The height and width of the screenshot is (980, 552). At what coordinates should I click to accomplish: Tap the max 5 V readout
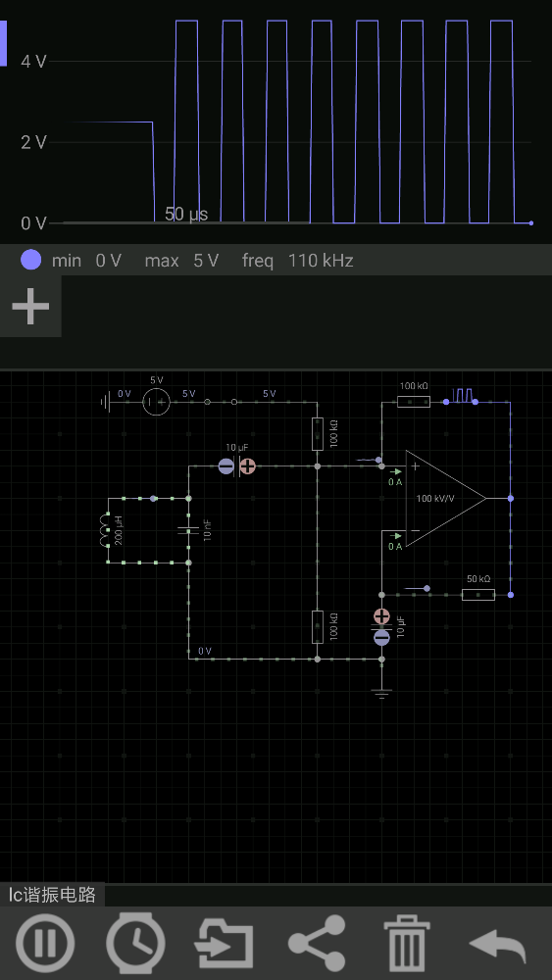pyautogui.click(x=182, y=261)
